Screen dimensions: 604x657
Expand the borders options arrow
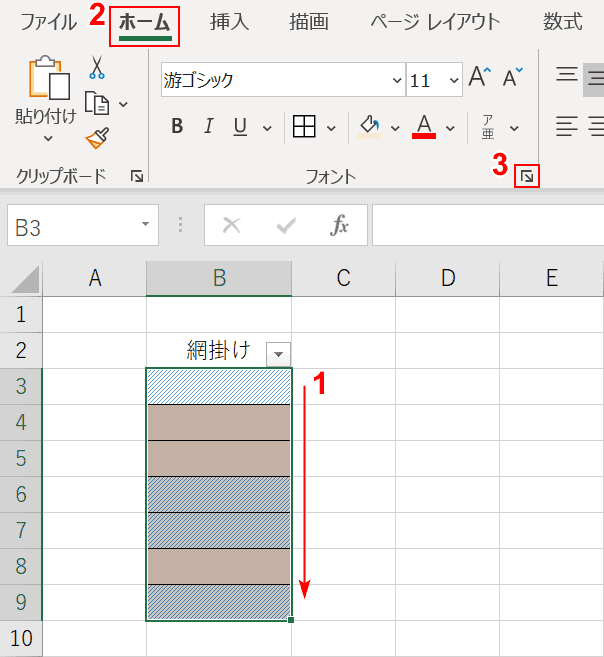coord(331,128)
